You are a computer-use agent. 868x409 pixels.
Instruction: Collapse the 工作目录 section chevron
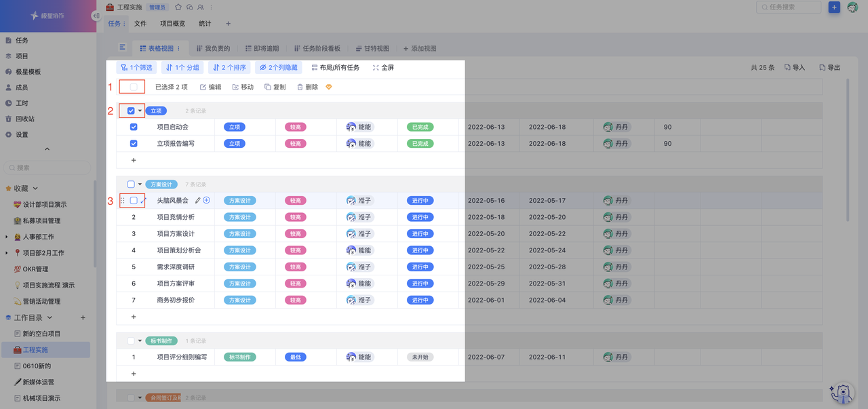50,317
